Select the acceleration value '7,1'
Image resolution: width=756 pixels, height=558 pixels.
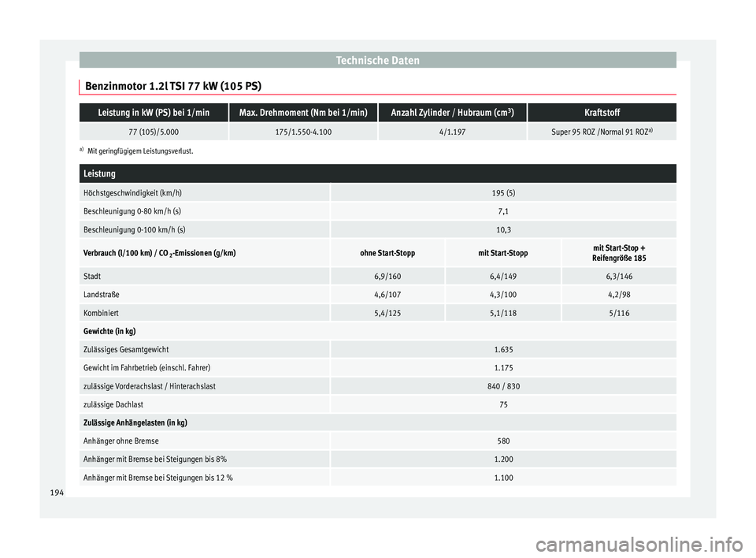(503, 211)
